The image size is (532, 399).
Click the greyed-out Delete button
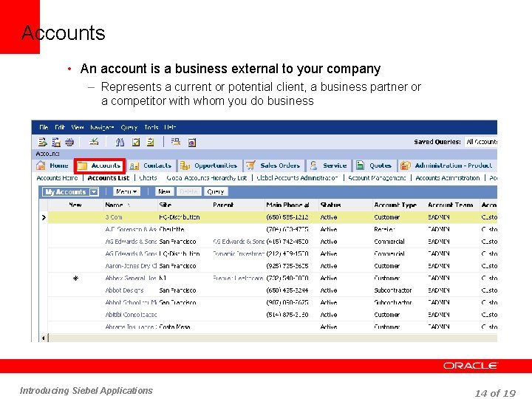tap(188, 191)
